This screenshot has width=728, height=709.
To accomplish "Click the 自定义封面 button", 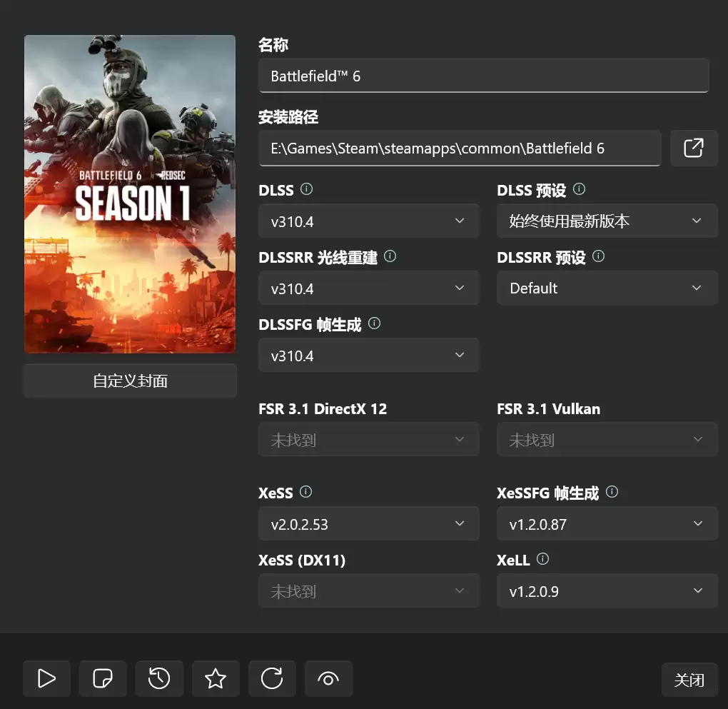I will point(130,381).
